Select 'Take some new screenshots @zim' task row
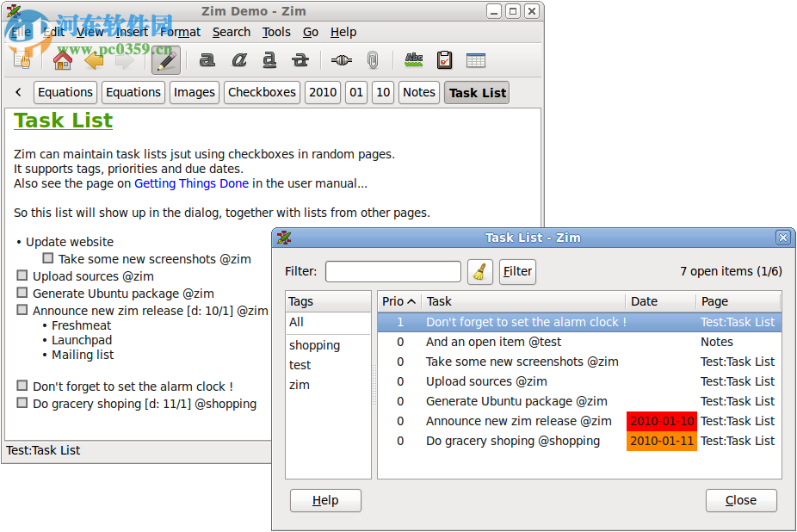Viewport: 797px width, 532px height. pyautogui.click(x=579, y=362)
